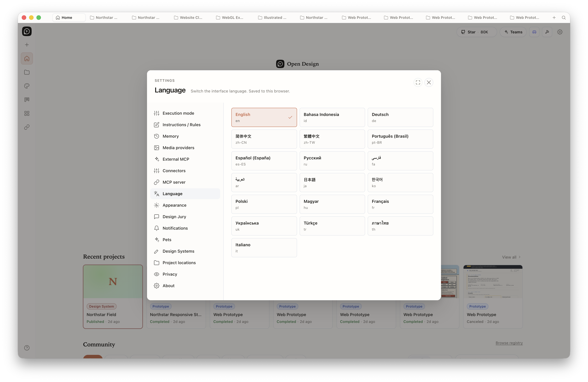Click the Browse registry link
This screenshot has width=588, height=382.
click(509, 343)
